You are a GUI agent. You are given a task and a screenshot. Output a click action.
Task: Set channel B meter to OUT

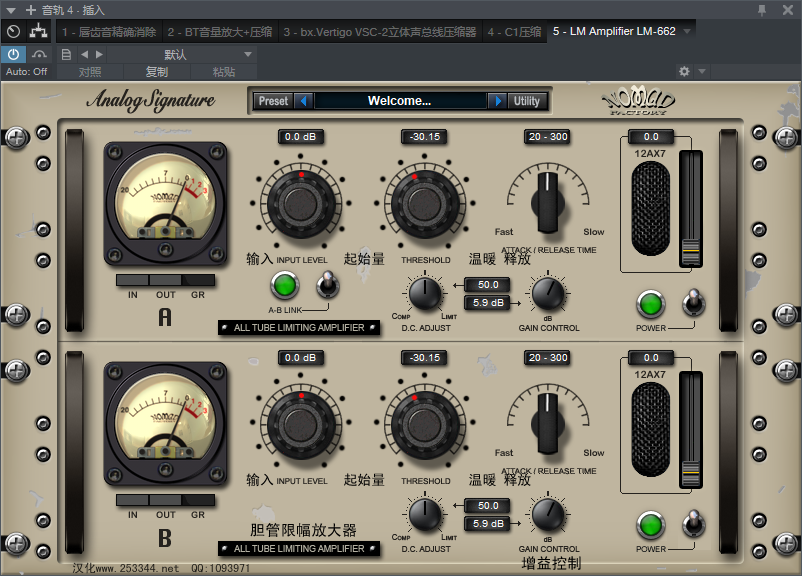point(165,500)
